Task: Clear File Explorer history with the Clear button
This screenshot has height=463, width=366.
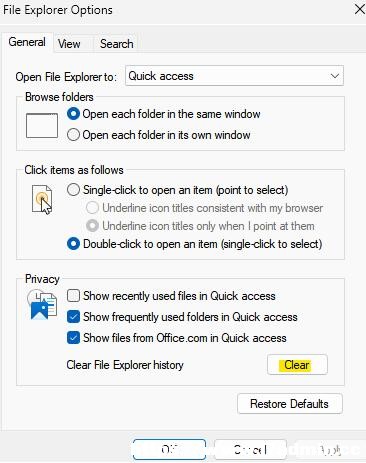Action: (297, 365)
